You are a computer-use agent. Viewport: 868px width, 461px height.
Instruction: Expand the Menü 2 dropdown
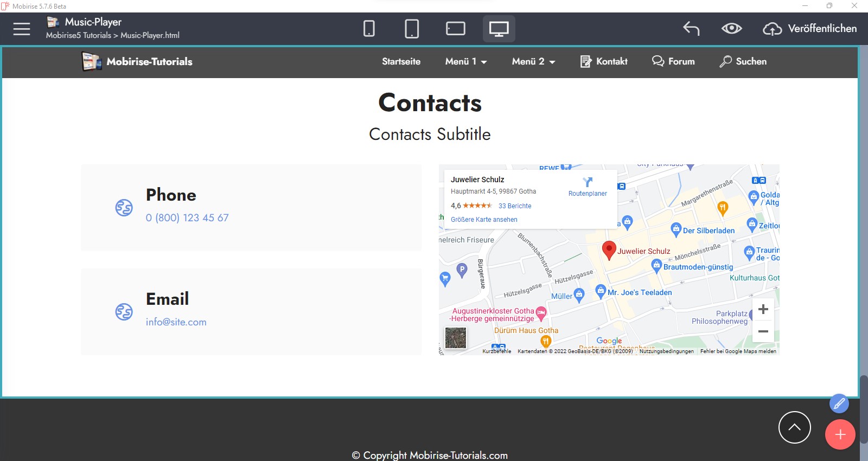point(533,62)
